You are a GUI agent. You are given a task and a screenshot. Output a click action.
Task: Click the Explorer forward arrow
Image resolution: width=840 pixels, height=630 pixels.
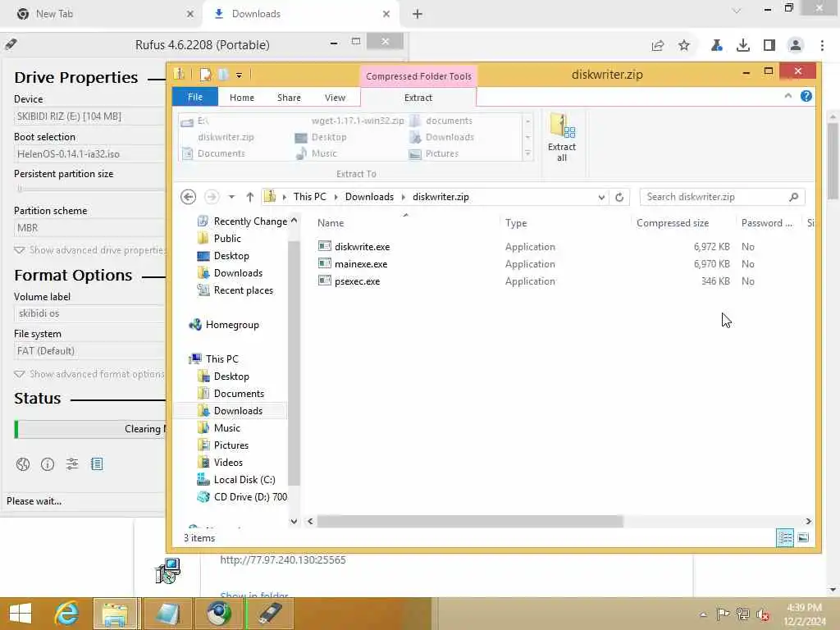pyautogui.click(x=212, y=197)
